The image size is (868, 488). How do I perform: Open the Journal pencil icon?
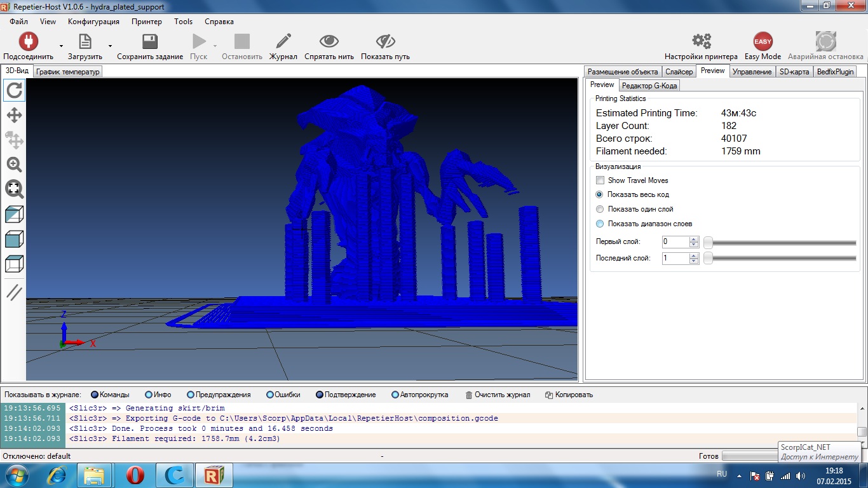[x=283, y=42]
